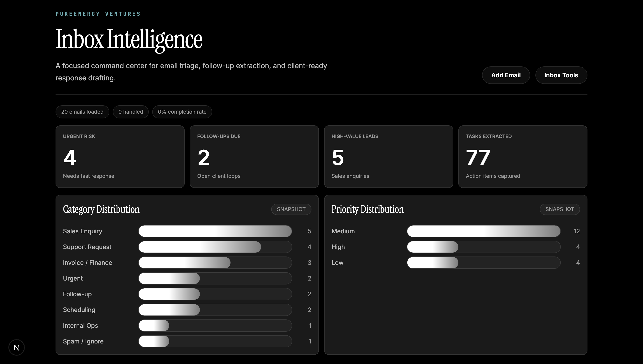Select the Spam / Ignore label
Screen dimensions: 643x364
pos(83,341)
